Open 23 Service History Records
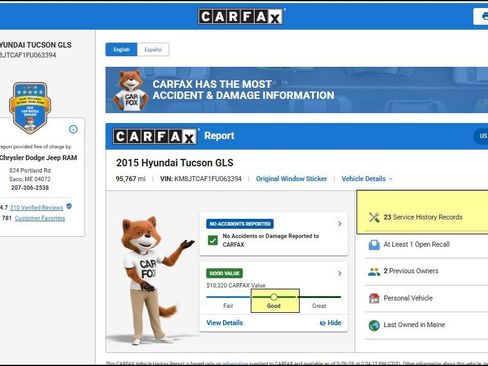 (x=423, y=217)
